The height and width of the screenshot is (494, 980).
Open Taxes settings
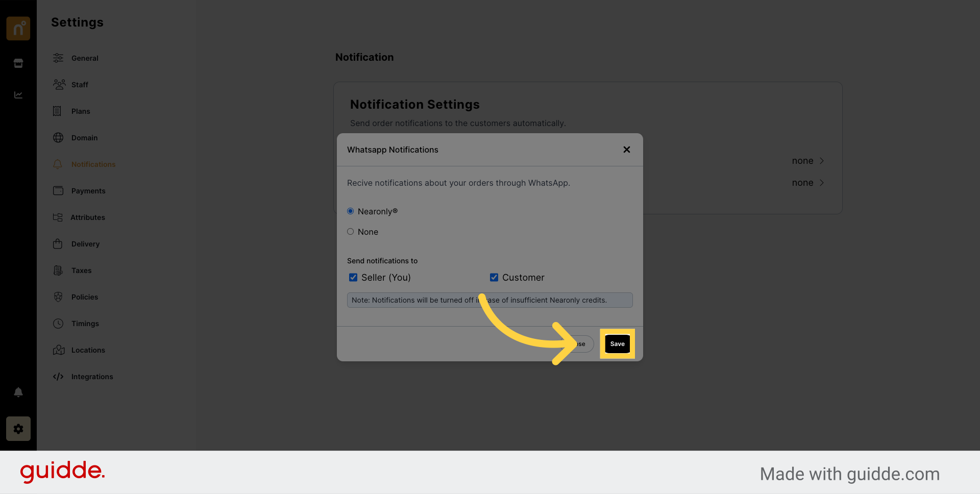[82, 270]
